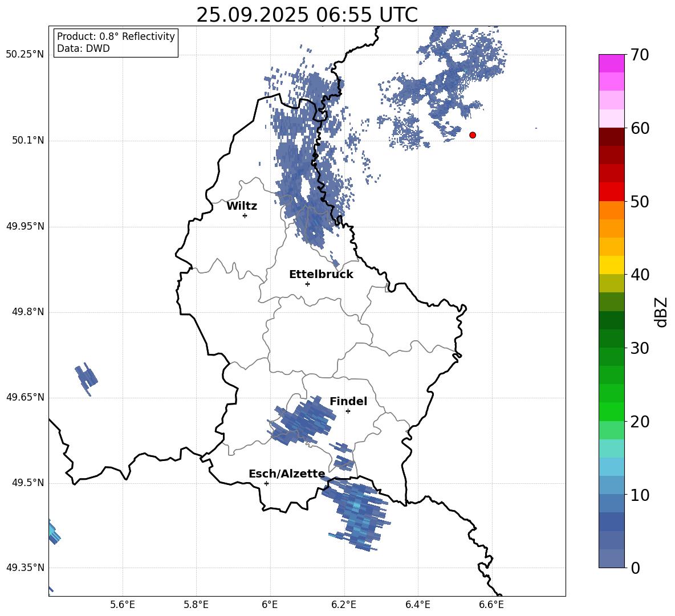Click the 49.95°N latitude label
The height and width of the screenshot is (616, 675).
(25, 226)
